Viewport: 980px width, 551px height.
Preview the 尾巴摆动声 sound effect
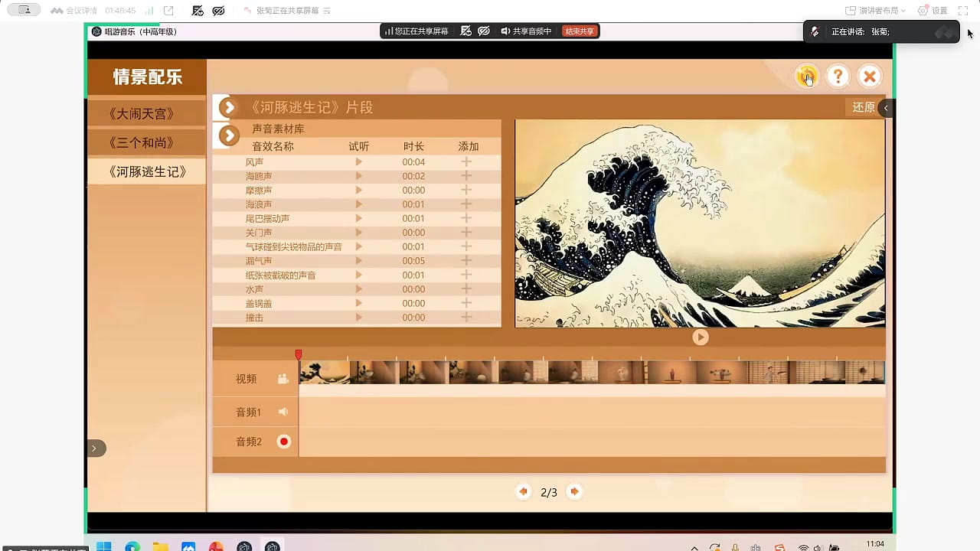click(x=358, y=218)
